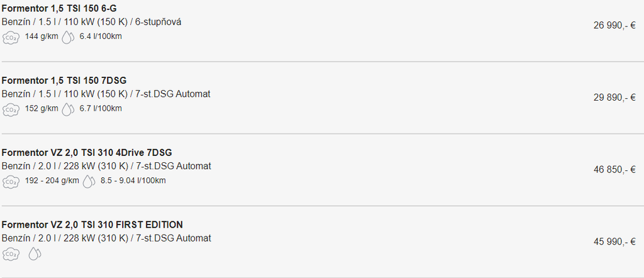Click the fuel drop icon under FIRST EDITION model
644x278 pixels.
click(x=35, y=254)
